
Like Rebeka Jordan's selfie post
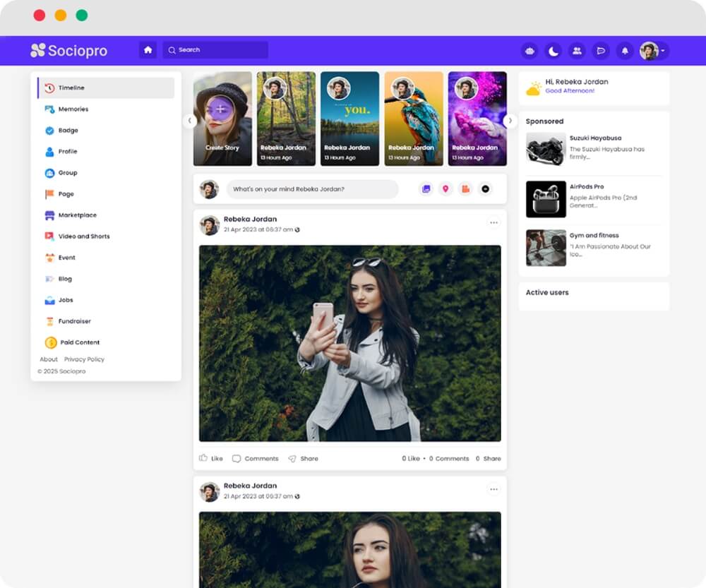210,458
